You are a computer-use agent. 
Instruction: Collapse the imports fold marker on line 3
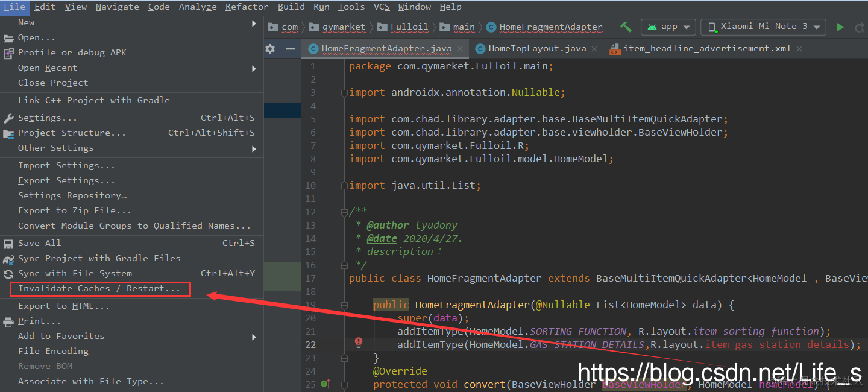(x=344, y=93)
